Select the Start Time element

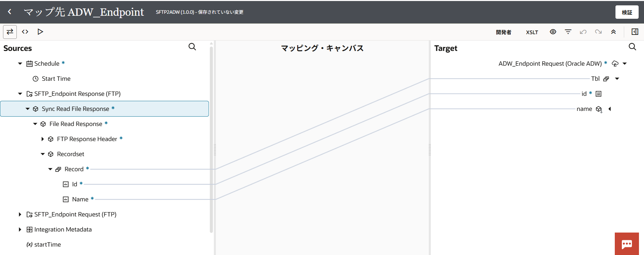tap(56, 79)
